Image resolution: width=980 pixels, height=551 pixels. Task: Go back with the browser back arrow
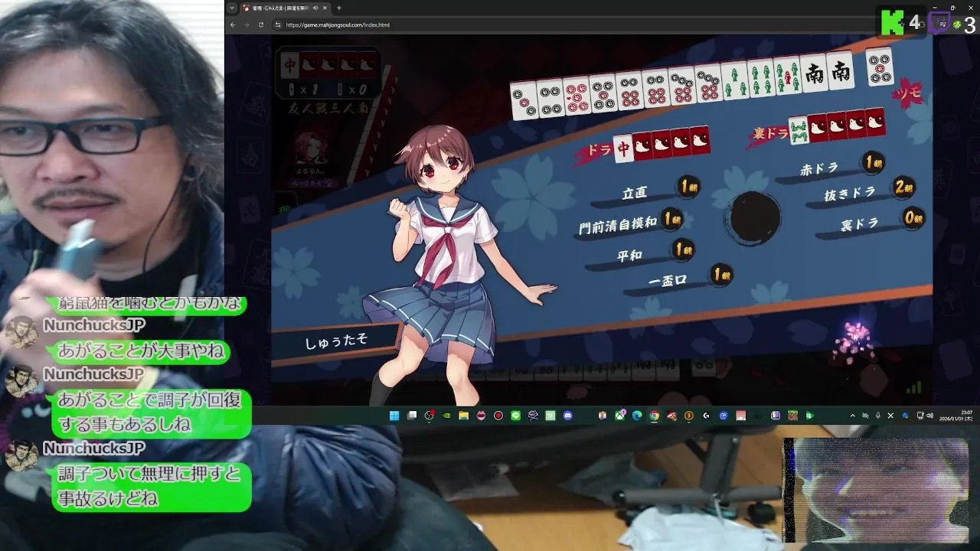pos(233,24)
